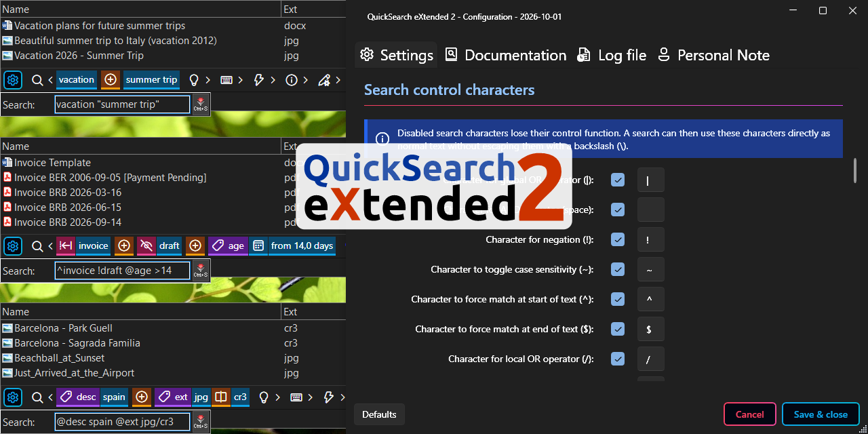The height and width of the screenshot is (434, 868).
Task: Click start-of-text icon before invoice chip
Action: tap(65, 246)
